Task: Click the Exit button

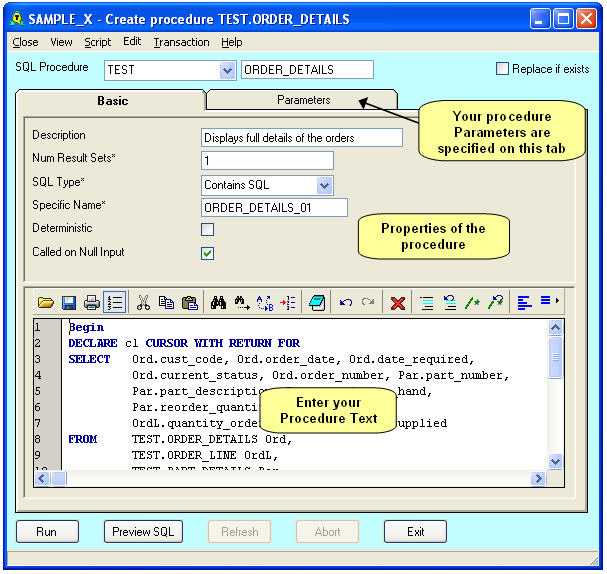Action: coord(415,531)
